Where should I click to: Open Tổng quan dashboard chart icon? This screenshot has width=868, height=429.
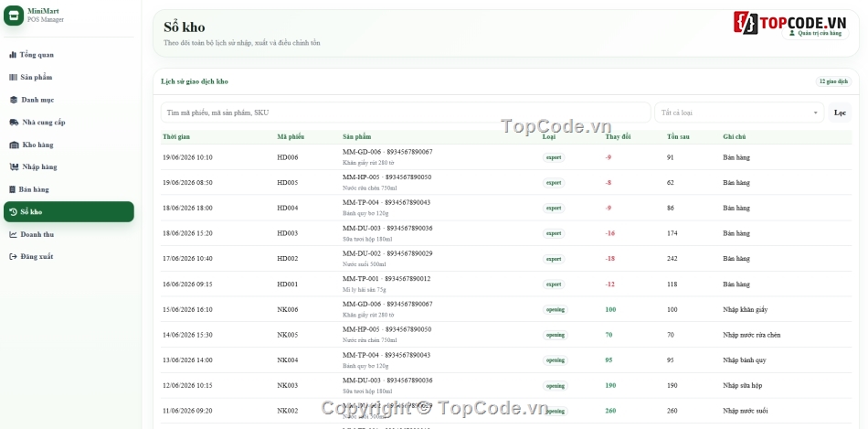coord(13,55)
